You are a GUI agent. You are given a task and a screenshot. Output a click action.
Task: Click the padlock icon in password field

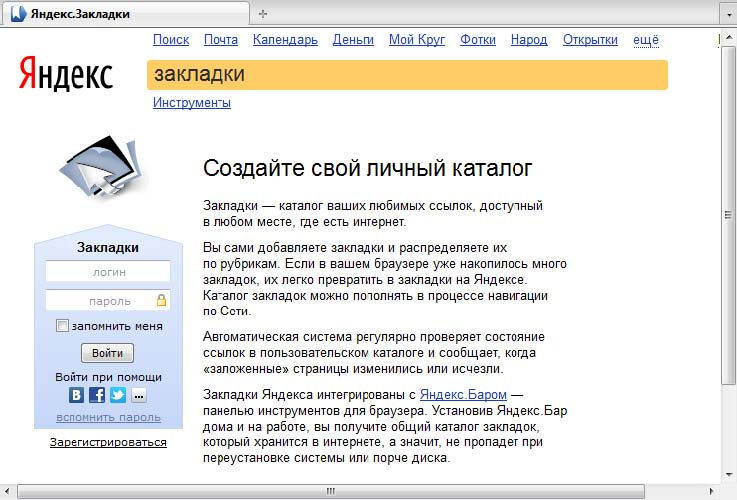pos(161,300)
